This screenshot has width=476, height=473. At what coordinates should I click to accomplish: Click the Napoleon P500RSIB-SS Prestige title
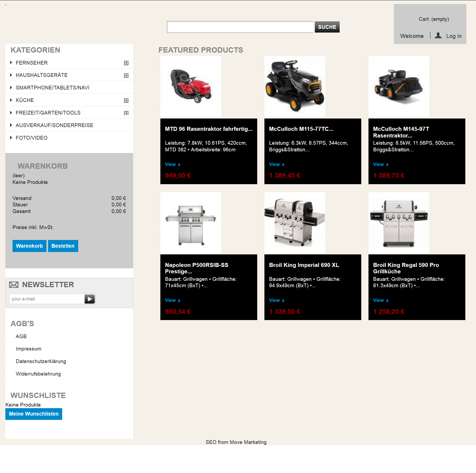[x=197, y=268]
